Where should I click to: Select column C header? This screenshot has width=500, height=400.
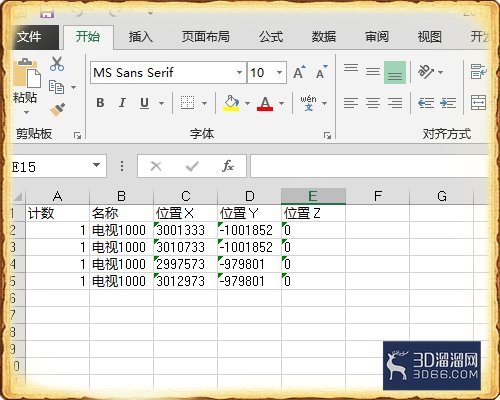(x=185, y=196)
